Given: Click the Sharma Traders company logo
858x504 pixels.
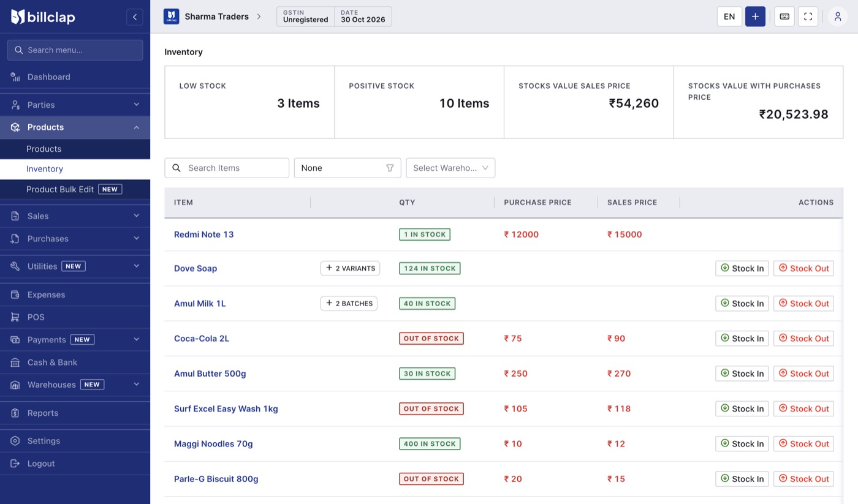Looking at the screenshot, I should [x=171, y=17].
